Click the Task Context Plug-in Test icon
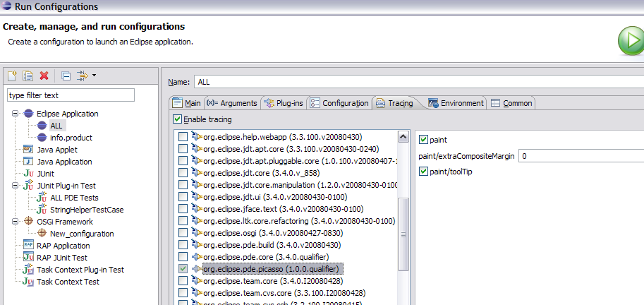 (28, 270)
